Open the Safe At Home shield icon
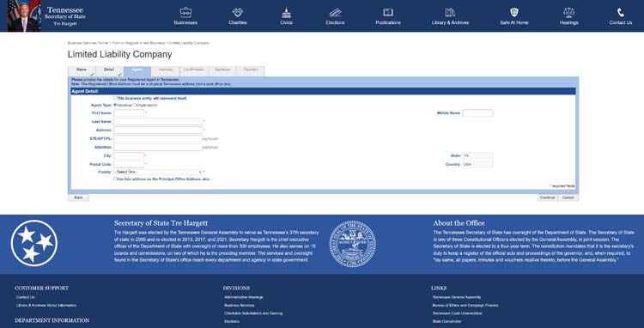The image size is (644, 328). (514, 12)
